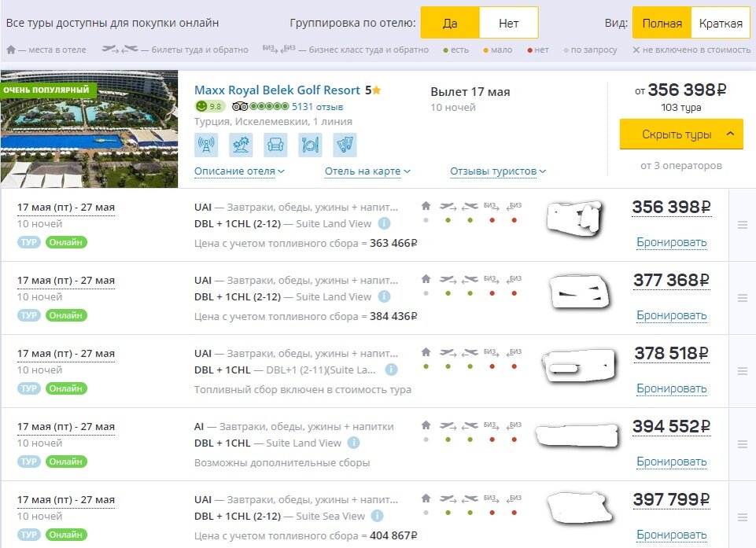The image size is (756, 548).
Task: Open info icon in the 377 368₽ tour row
Action: point(384,296)
